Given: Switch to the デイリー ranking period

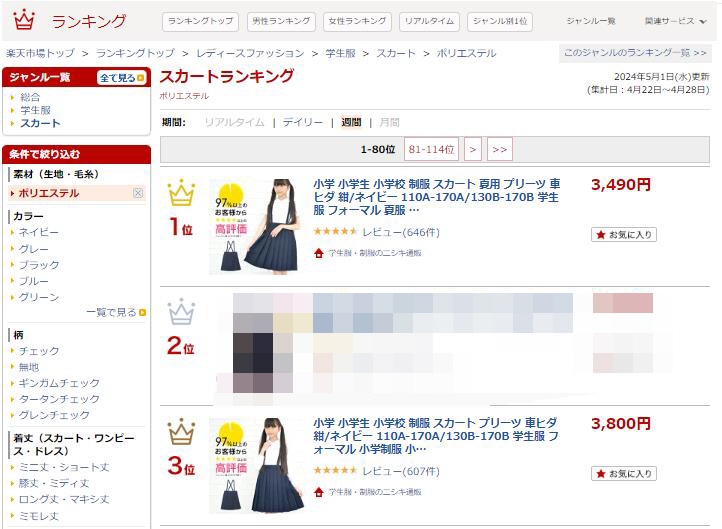Looking at the screenshot, I should [x=303, y=122].
